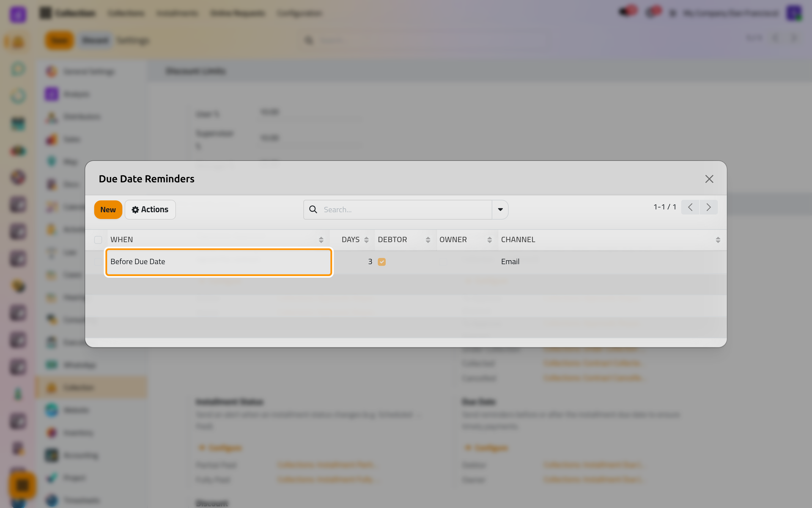Click the days value 3

[370, 262]
